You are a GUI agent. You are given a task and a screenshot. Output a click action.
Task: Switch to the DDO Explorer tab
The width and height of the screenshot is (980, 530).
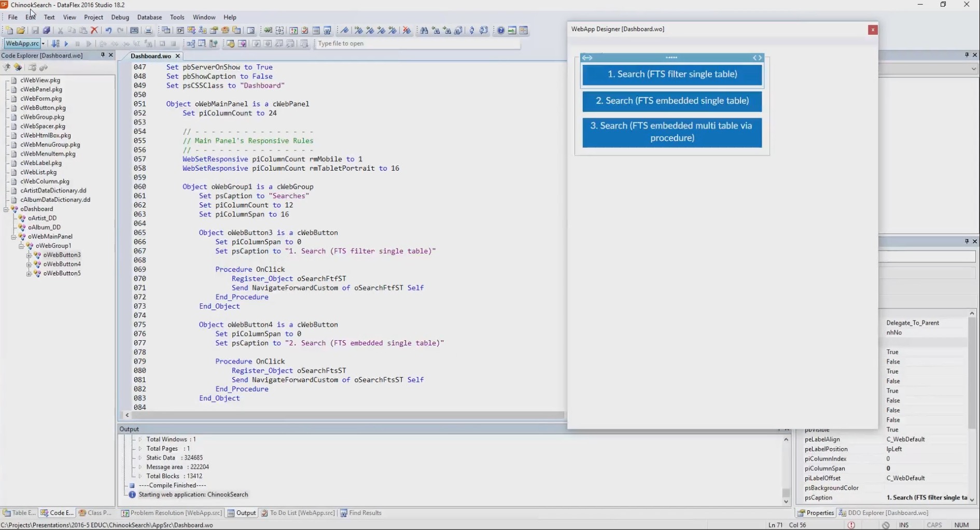(x=884, y=513)
